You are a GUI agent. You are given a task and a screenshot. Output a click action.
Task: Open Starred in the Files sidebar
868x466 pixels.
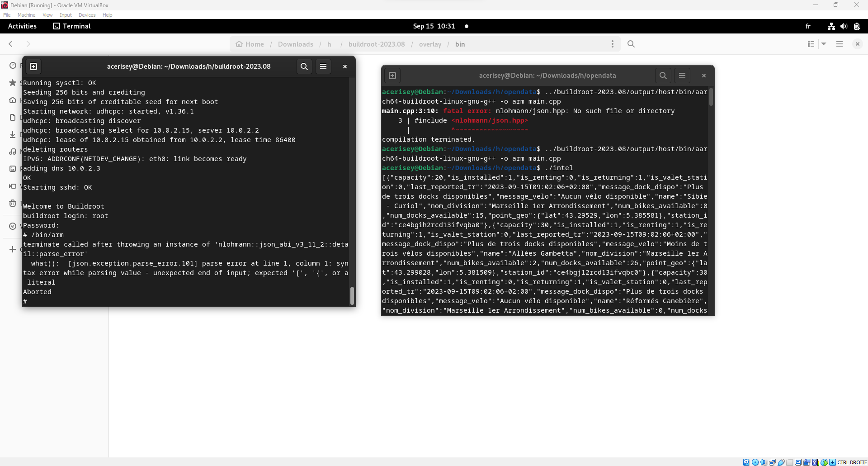point(13,83)
